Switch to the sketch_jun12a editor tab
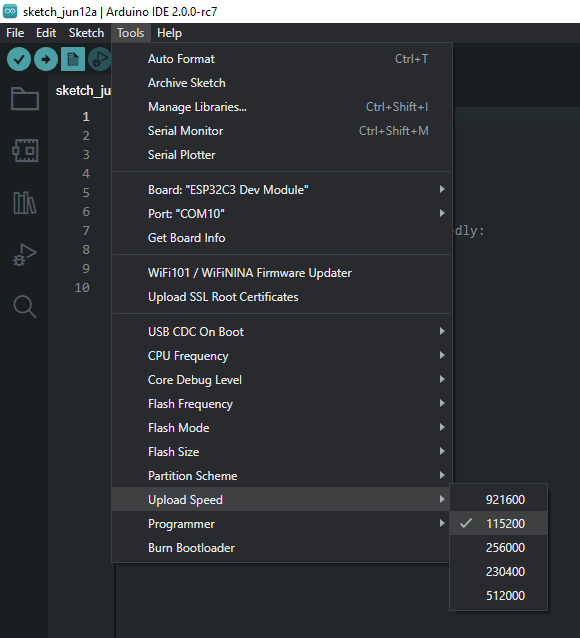580x638 pixels. click(x=83, y=91)
